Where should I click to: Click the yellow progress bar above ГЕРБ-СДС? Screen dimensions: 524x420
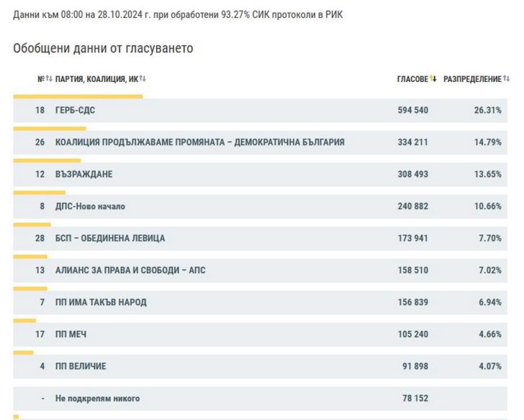(x=78, y=96)
